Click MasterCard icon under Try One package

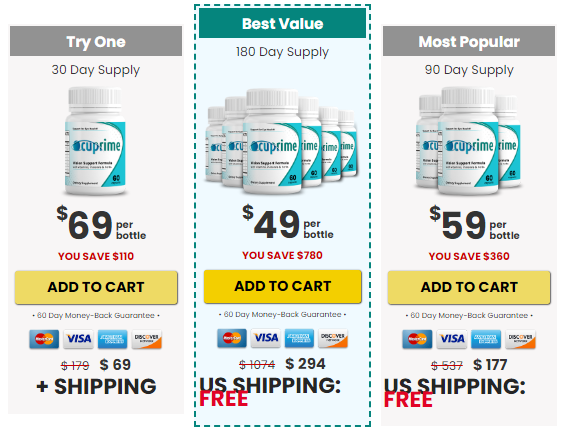(44, 339)
